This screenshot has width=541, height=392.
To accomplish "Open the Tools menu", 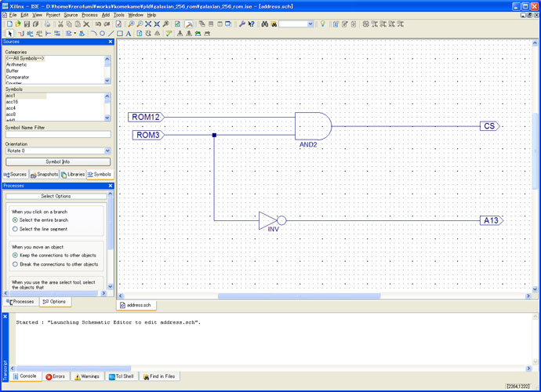I will click(x=118, y=15).
